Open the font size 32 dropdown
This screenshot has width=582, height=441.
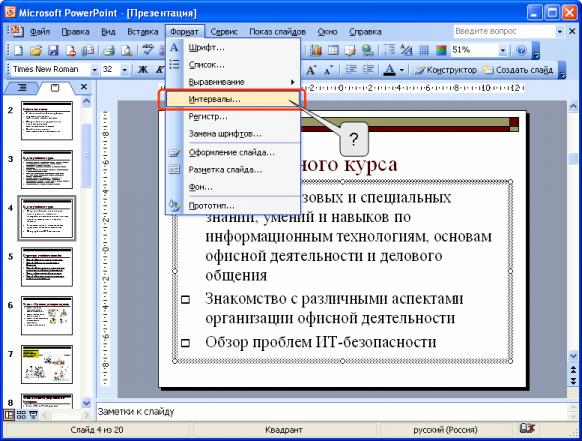click(124, 70)
